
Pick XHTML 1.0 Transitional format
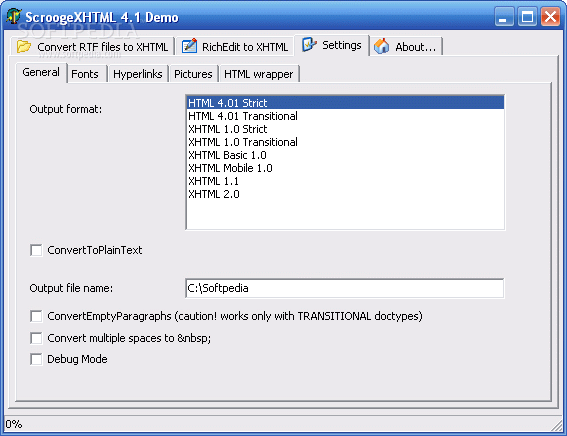tap(345, 142)
